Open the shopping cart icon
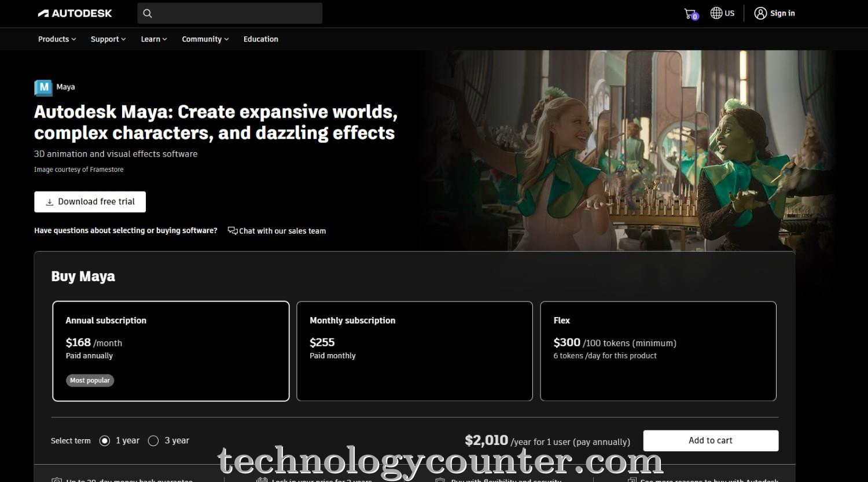Viewport: 868px width, 482px height. pos(689,13)
